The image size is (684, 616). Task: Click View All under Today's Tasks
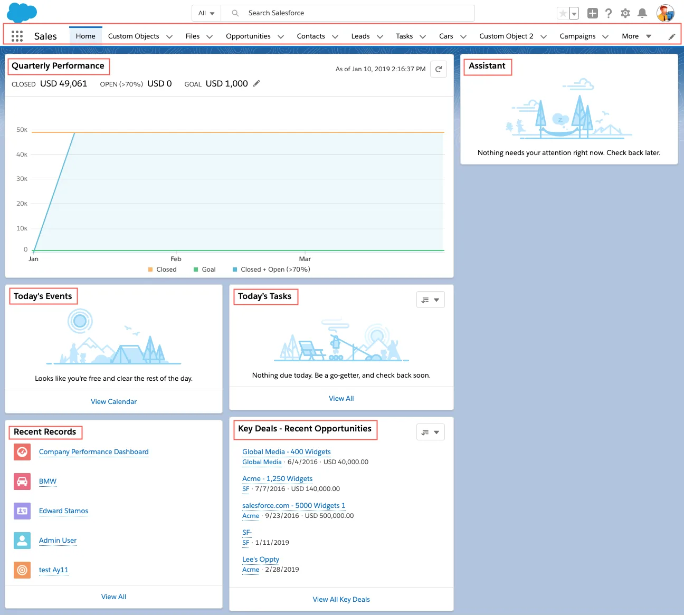(x=341, y=398)
